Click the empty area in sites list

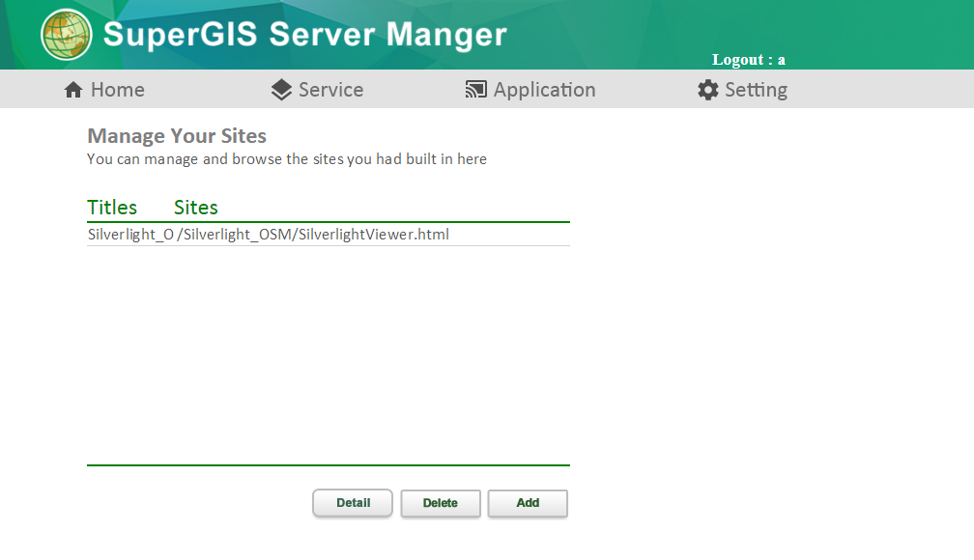click(329, 357)
